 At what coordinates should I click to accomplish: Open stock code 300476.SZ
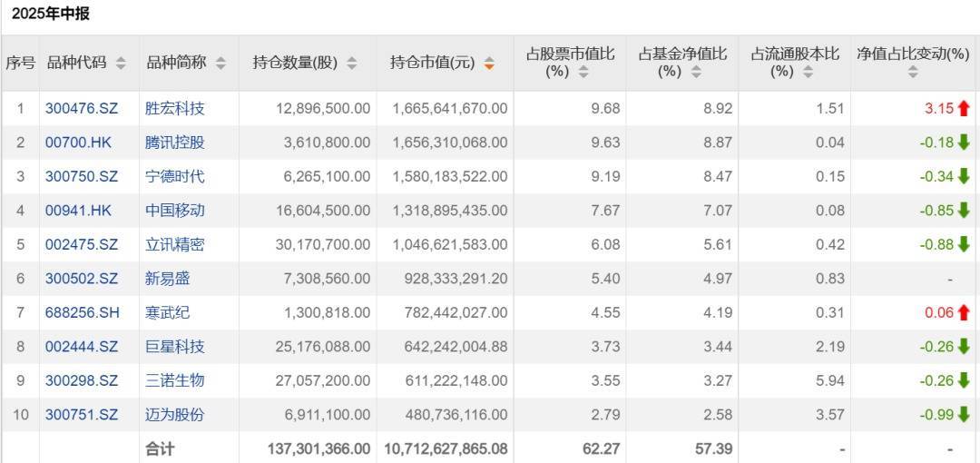[x=82, y=109]
